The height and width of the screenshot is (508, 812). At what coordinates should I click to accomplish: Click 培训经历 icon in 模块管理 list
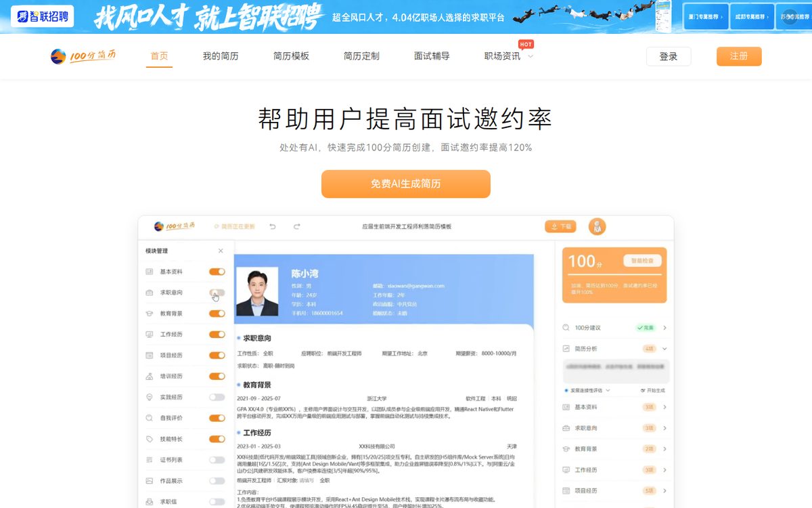[x=150, y=376]
